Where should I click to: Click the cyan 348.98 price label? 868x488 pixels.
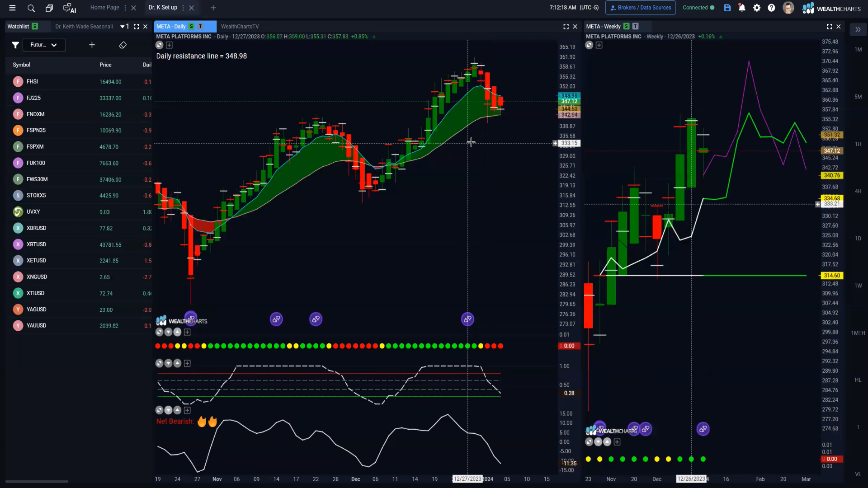569,96
